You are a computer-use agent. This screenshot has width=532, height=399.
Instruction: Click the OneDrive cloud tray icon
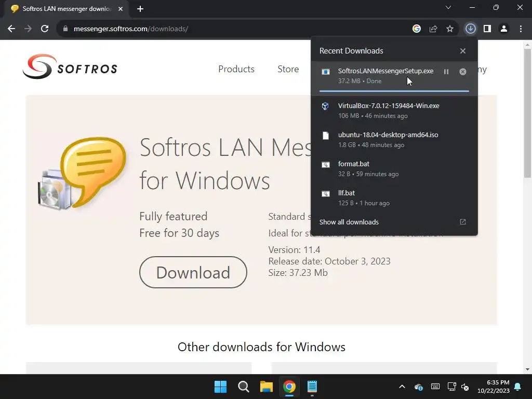[x=418, y=387]
